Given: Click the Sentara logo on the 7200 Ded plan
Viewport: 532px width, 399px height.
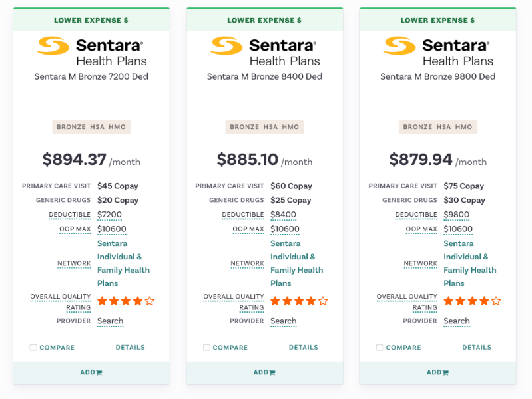Looking at the screenshot, I should click(x=91, y=51).
